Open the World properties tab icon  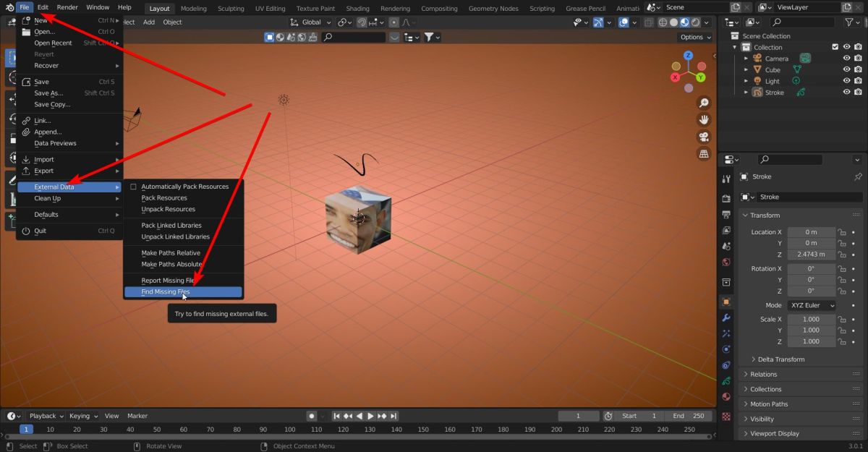[x=726, y=263]
